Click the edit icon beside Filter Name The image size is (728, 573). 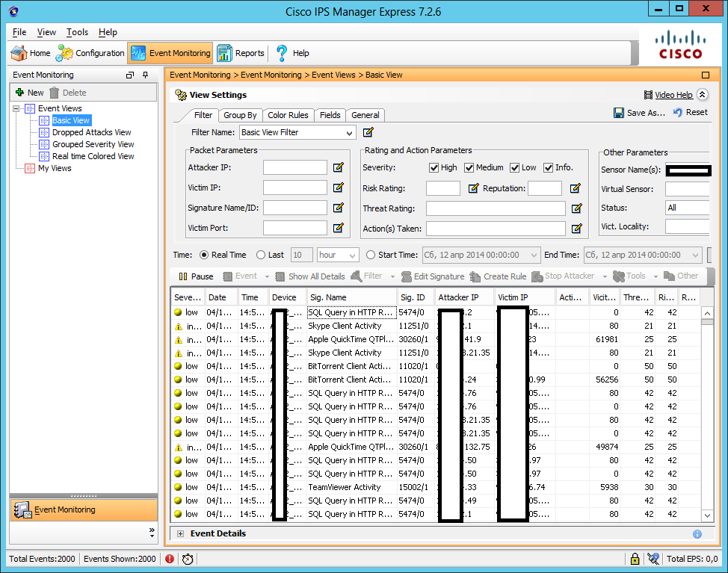click(368, 132)
